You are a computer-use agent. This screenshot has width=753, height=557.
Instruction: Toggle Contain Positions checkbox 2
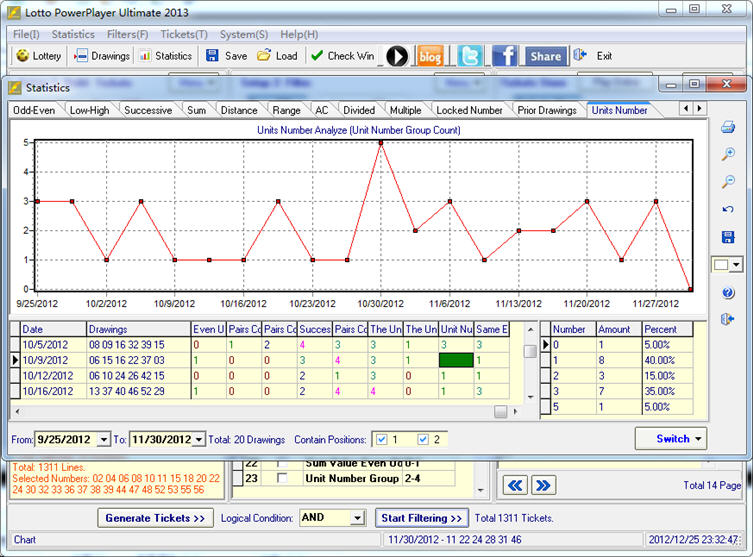423,439
